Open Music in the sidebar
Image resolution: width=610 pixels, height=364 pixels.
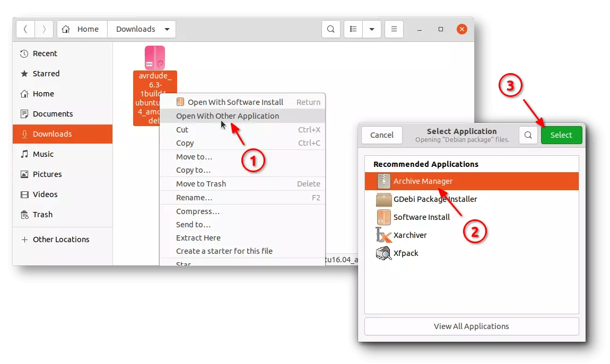coord(62,154)
